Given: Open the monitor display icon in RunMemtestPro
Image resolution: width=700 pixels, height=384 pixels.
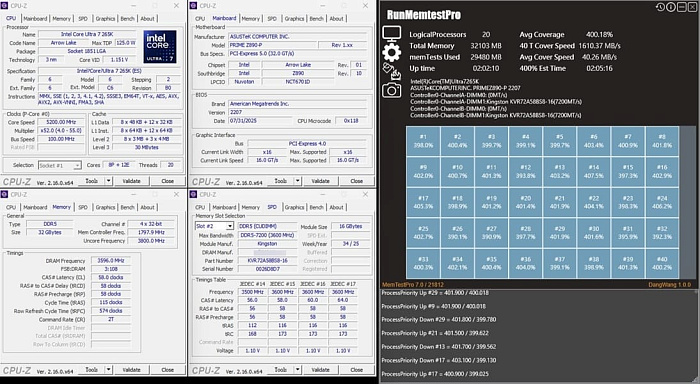Looking at the screenshot, I should 392,34.
